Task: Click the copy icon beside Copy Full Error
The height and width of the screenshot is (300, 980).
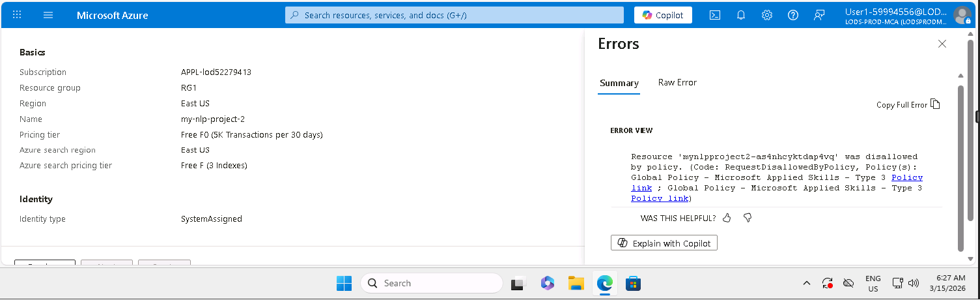Action: 935,104
